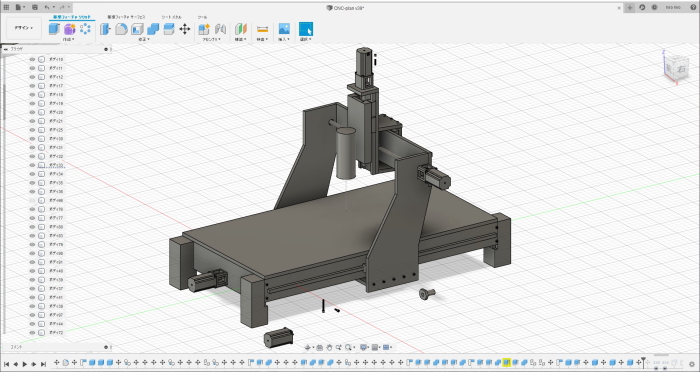Select the purple Create Form tool
Image resolution: width=700 pixels, height=372 pixels.
click(70, 29)
